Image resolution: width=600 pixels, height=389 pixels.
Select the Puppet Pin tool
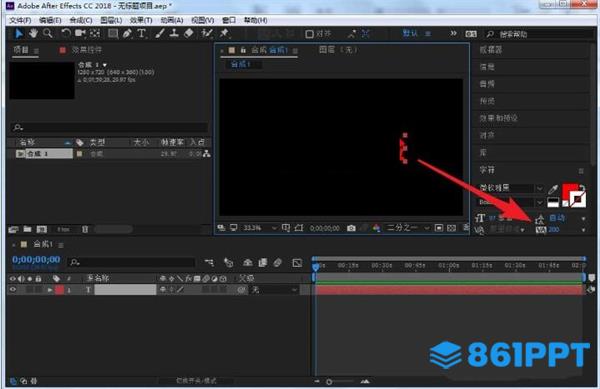tap(224, 34)
